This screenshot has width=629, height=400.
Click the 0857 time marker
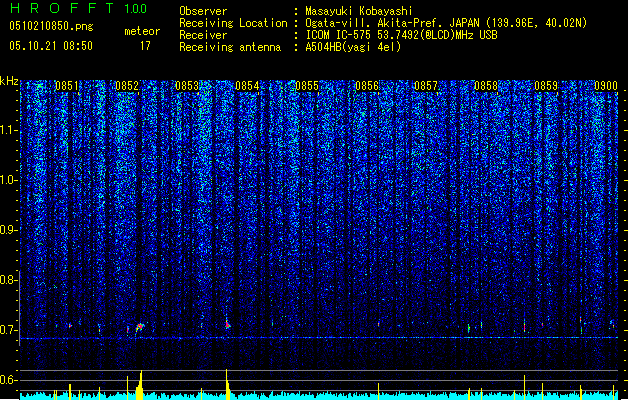pyautogui.click(x=426, y=86)
